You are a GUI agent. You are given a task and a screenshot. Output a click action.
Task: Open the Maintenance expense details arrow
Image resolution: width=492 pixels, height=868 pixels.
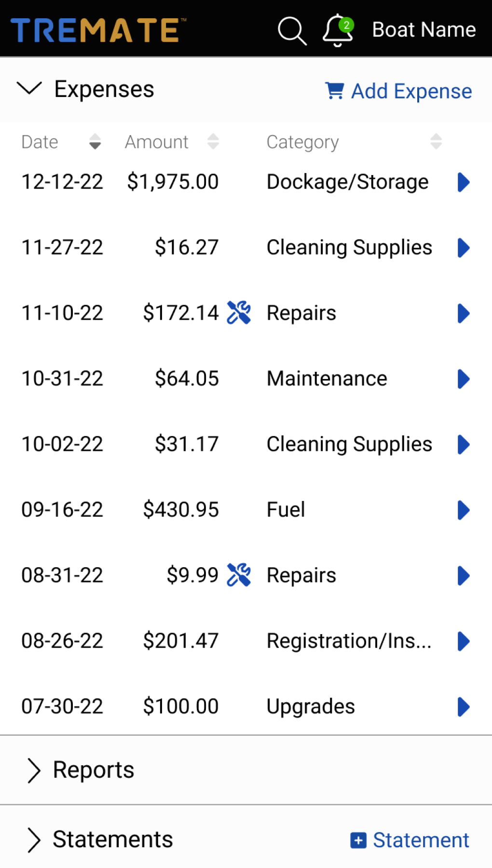coord(463,379)
